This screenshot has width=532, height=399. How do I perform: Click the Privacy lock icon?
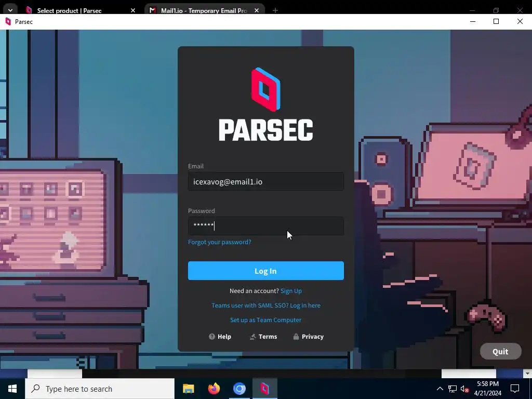[x=296, y=337]
